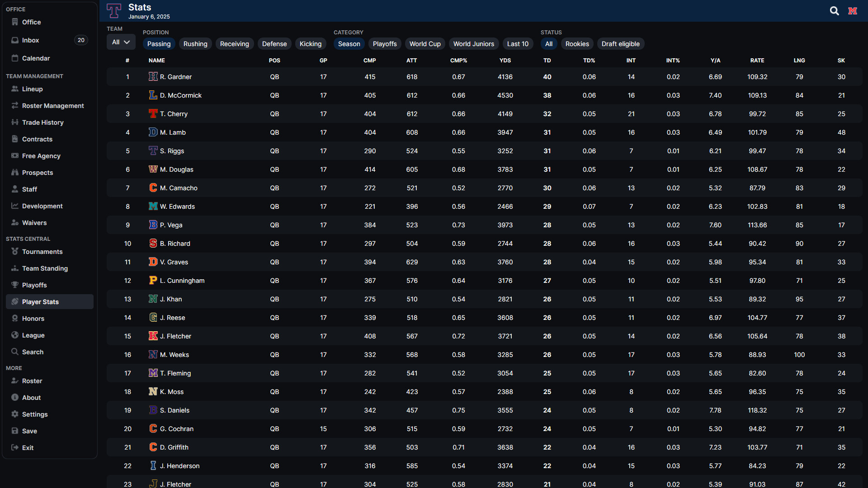
Task: Sort table by RATE column header
Action: tap(757, 61)
